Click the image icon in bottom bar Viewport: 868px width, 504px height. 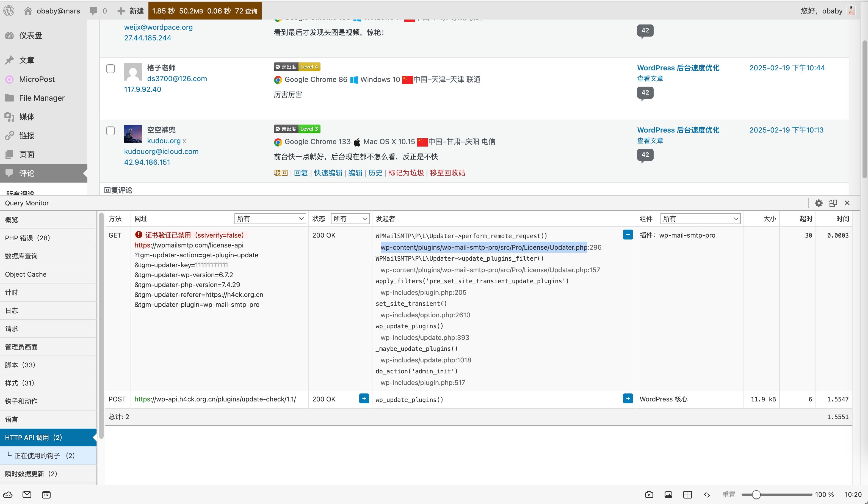click(668, 495)
